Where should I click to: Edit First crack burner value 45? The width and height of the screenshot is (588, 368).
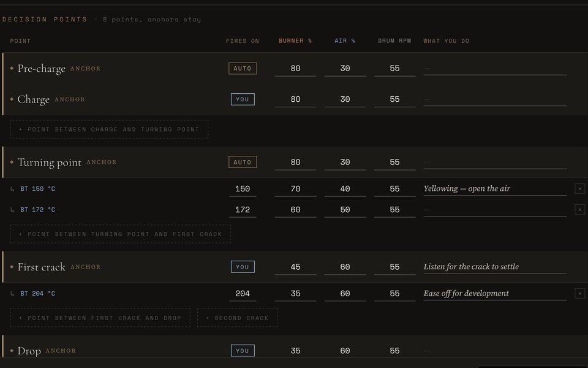click(295, 267)
